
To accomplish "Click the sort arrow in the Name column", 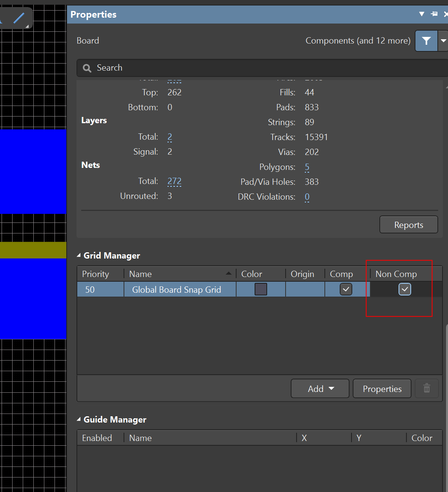I will pos(229,273).
